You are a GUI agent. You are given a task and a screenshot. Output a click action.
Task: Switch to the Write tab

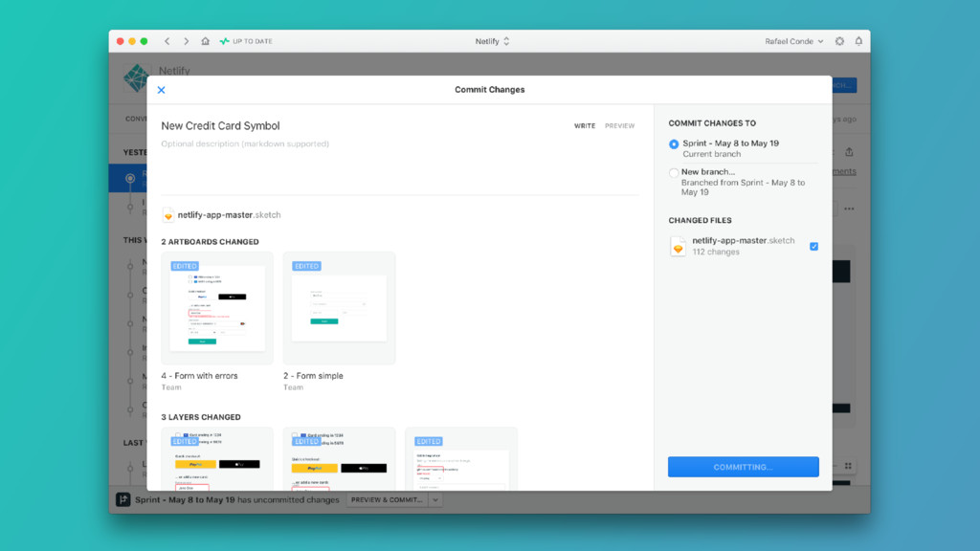(585, 126)
